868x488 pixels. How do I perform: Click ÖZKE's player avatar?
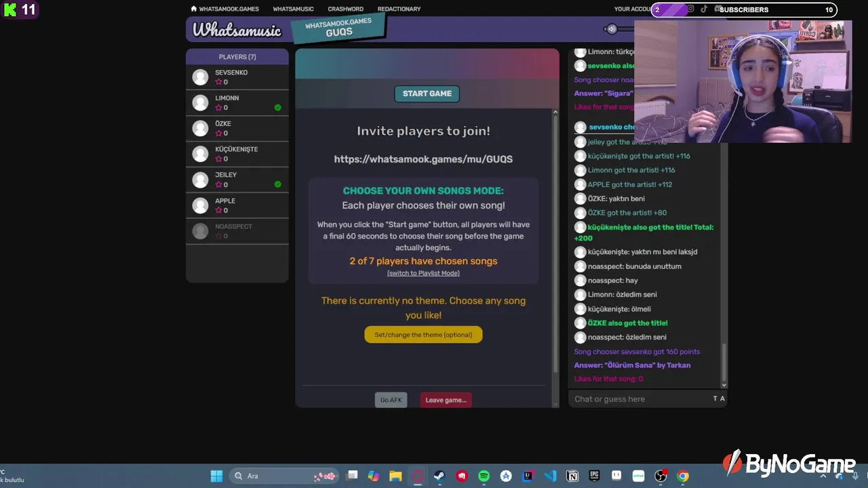(x=200, y=128)
